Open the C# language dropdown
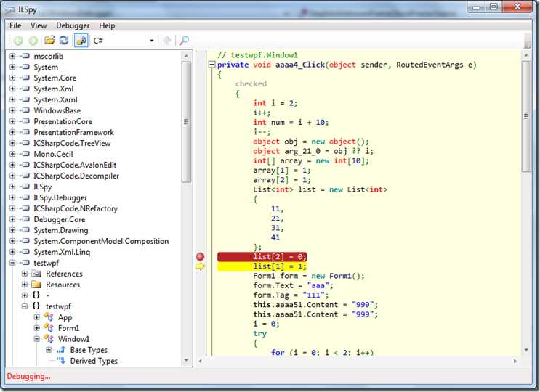This screenshot has width=540, height=392. pyautogui.click(x=151, y=41)
